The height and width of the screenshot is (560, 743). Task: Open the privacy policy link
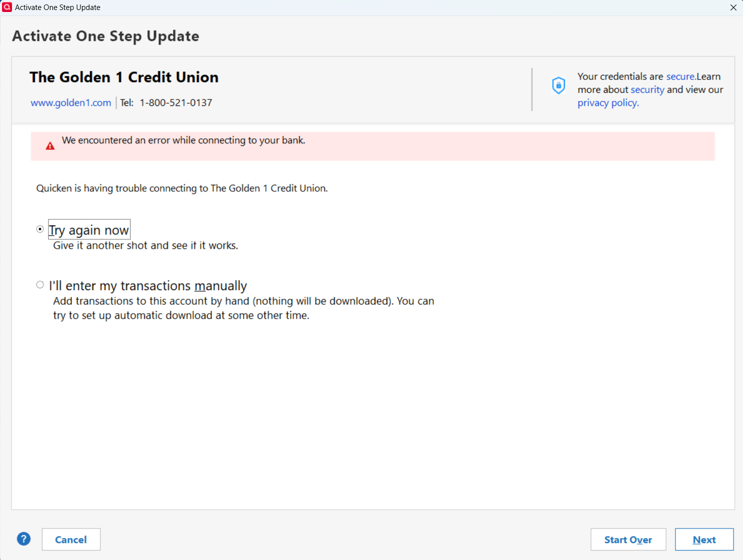pyautogui.click(x=608, y=103)
